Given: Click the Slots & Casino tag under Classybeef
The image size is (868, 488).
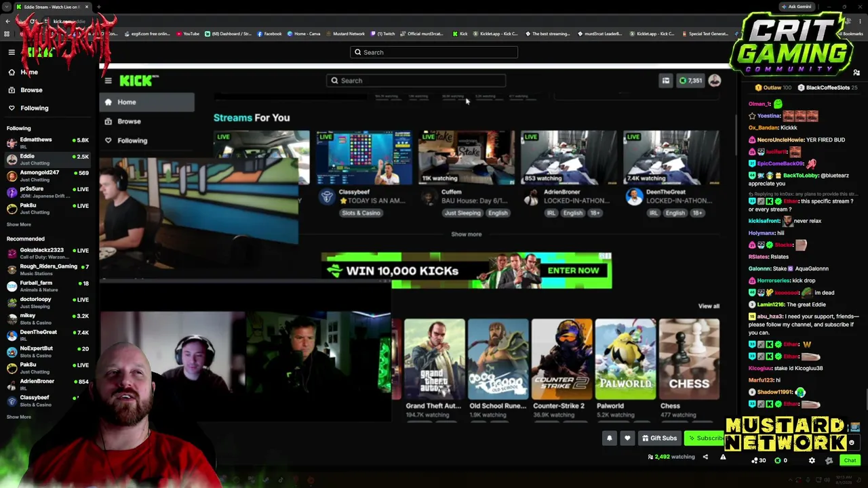Looking at the screenshot, I should point(361,213).
